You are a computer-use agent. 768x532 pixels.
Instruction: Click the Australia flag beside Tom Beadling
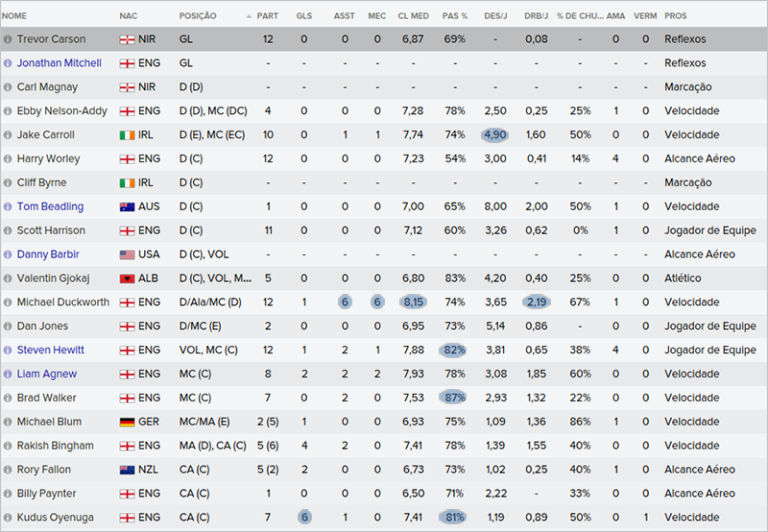(x=126, y=207)
